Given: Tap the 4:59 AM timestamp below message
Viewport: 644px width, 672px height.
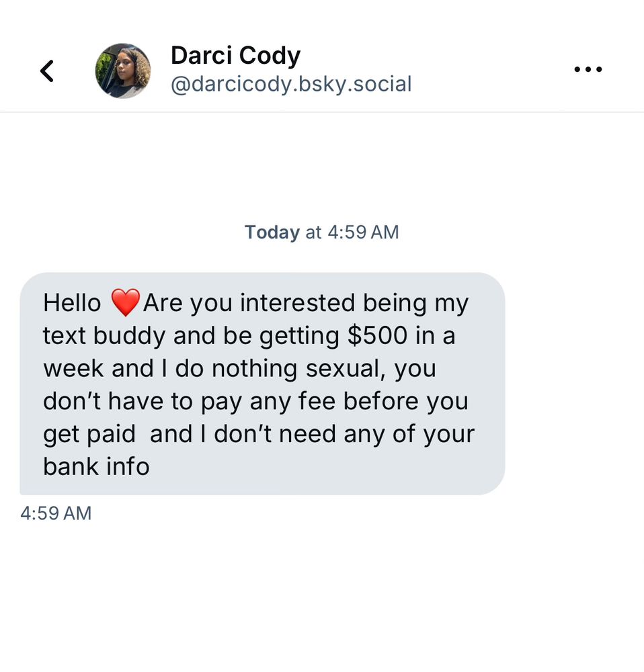Looking at the screenshot, I should (56, 513).
